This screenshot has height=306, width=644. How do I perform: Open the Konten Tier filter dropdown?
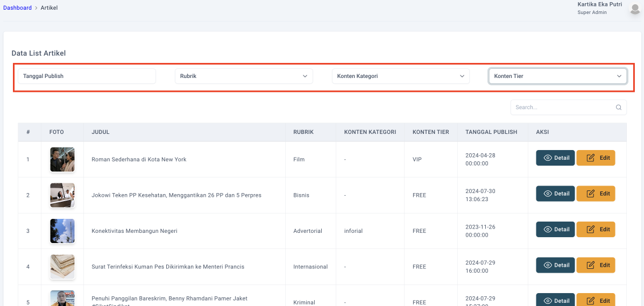tap(558, 76)
